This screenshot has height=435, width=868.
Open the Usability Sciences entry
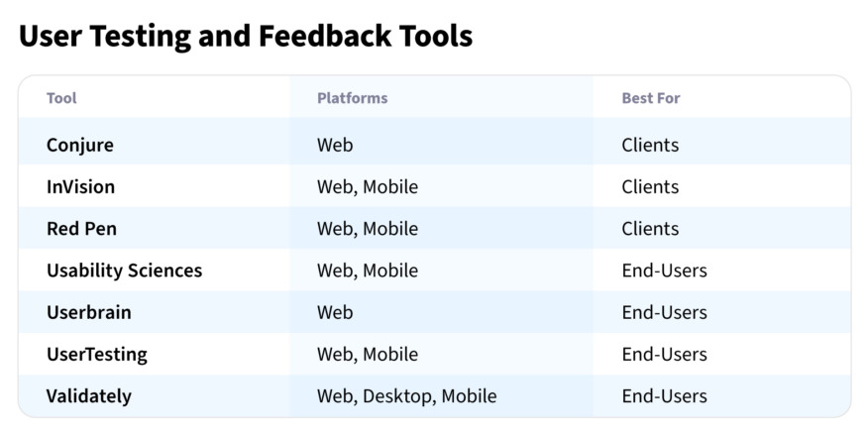(124, 271)
